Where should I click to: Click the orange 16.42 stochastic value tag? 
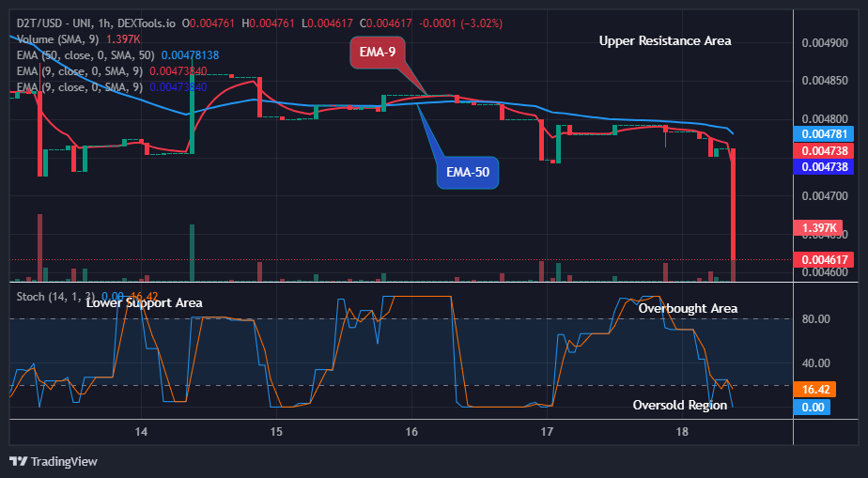pos(814,390)
